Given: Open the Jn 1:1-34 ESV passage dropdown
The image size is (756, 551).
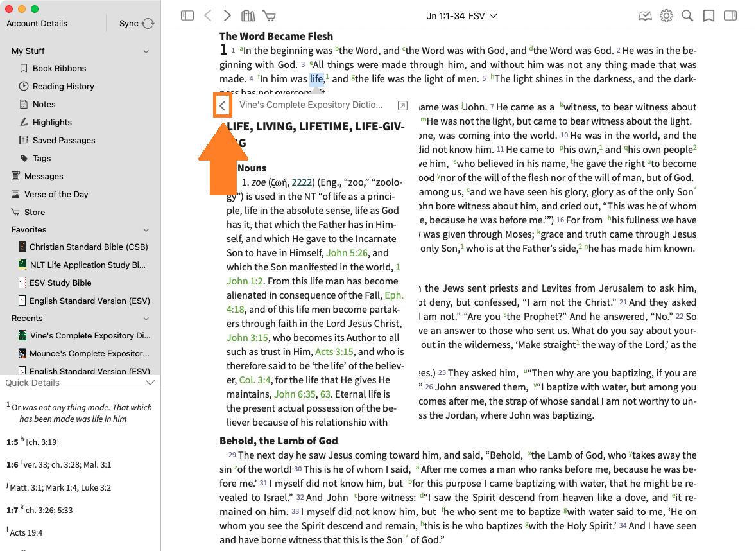Looking at the screenshot, I should [x=462, y=16].
